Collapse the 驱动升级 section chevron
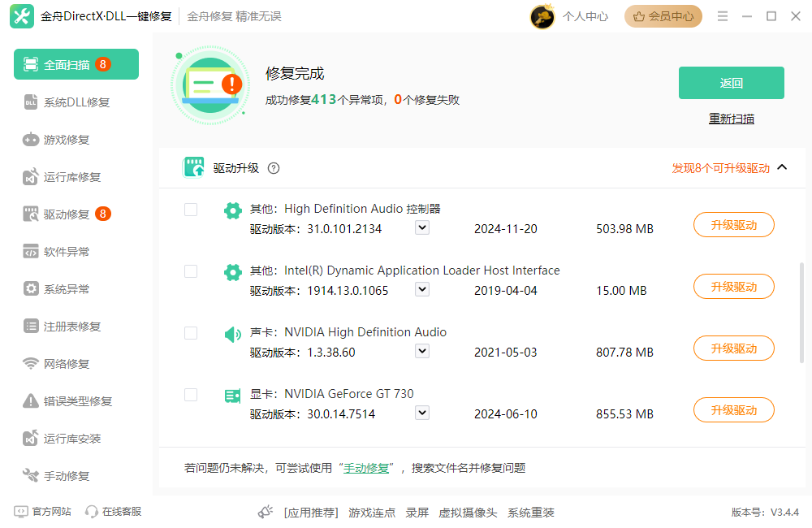Screen dimensions: 812x528 point(782,167)
